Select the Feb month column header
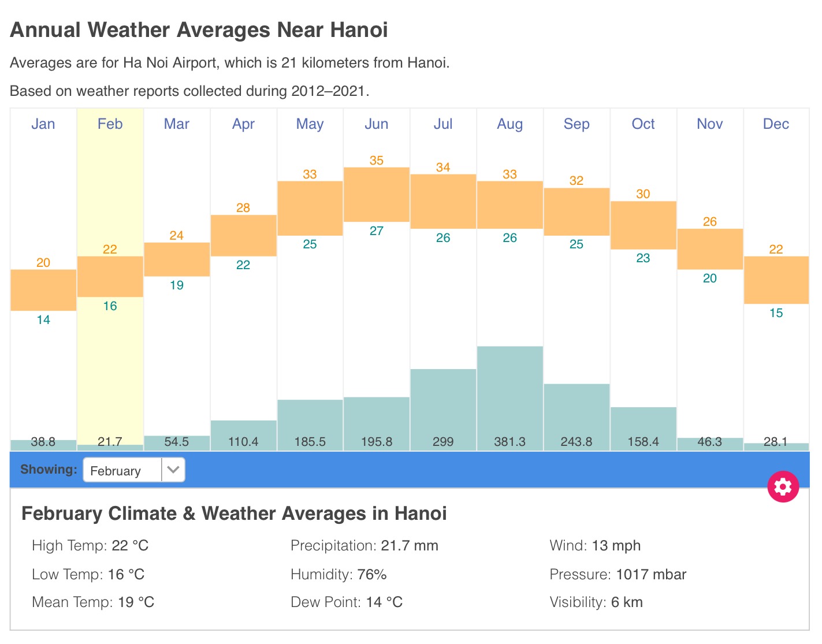The width and height of the screenshot is (822, 644). (110, 124)
